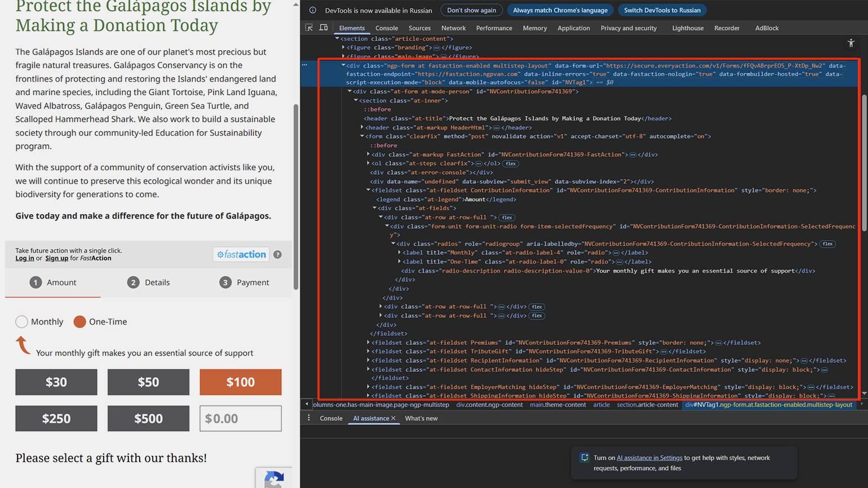
Task: Click the Switch DevTools to Russian button
Action: pyautogui.click(x=662, y=10)
